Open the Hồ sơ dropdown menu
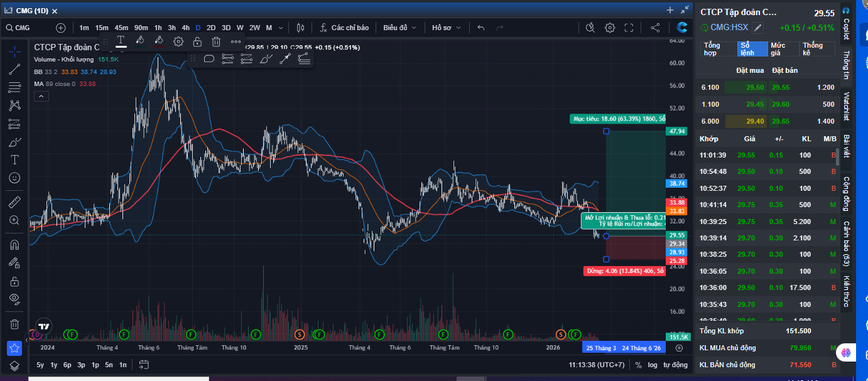 [x=446, y=28]
